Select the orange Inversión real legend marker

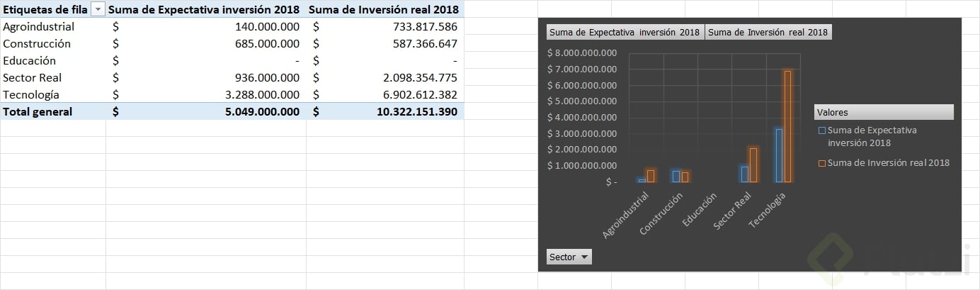(x=822, y=163)
